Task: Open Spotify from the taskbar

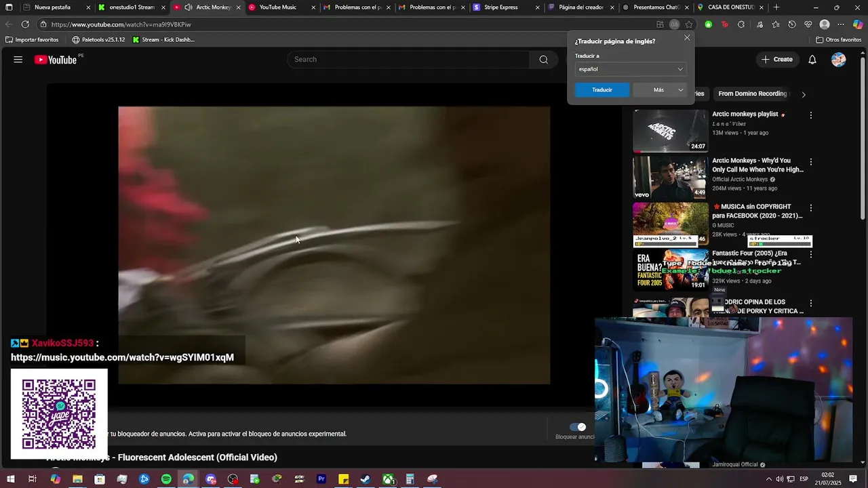Action: point(166,479)
